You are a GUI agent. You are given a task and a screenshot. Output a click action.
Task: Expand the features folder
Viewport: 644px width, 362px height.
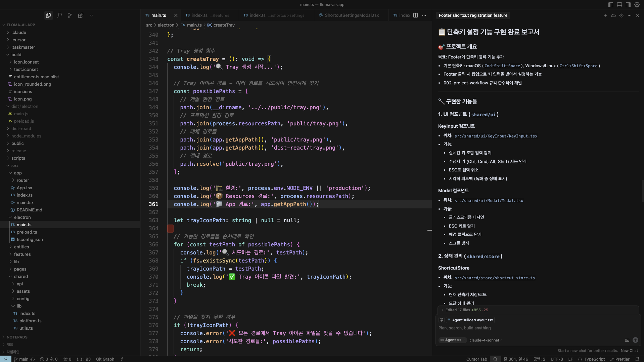22,254
